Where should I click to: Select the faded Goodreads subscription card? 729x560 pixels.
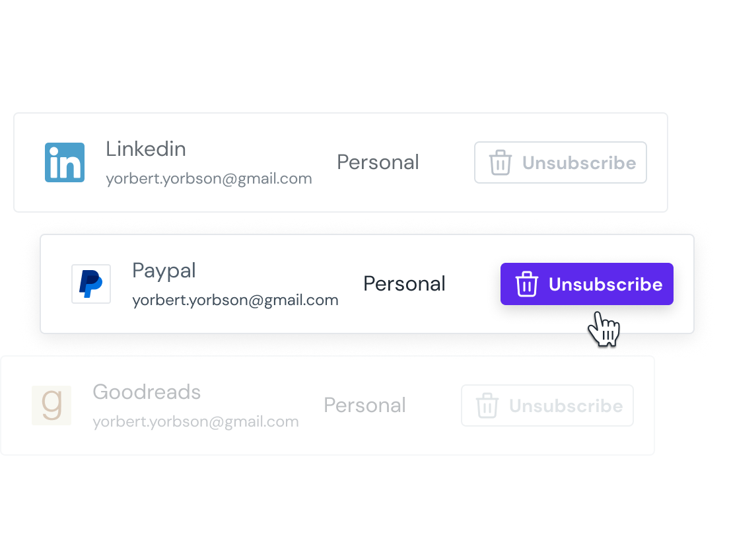pos(328,405)
